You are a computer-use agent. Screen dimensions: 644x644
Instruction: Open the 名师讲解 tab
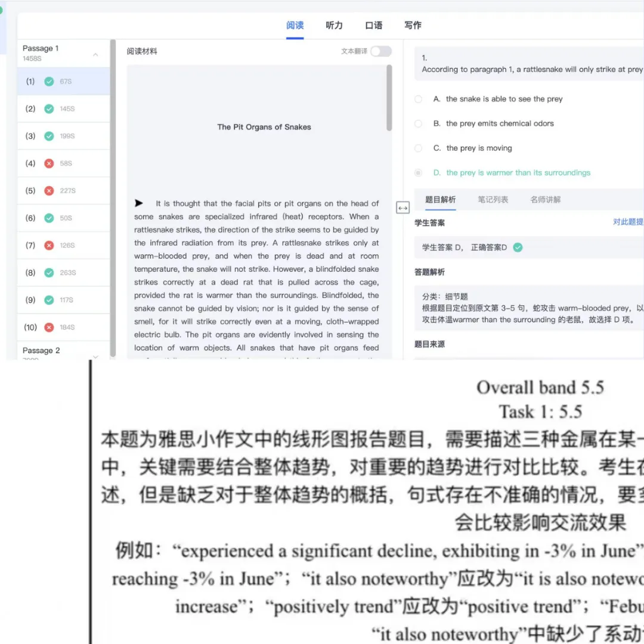click(546, 200)
